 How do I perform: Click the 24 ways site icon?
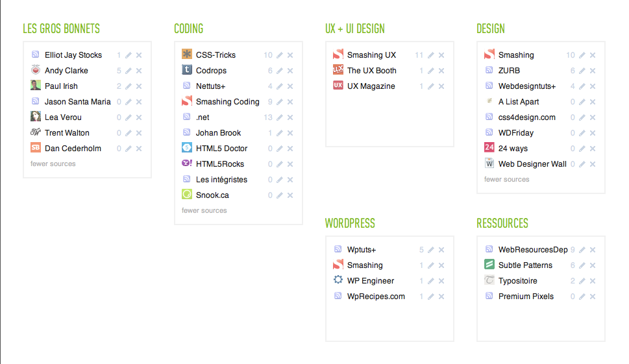489,148
